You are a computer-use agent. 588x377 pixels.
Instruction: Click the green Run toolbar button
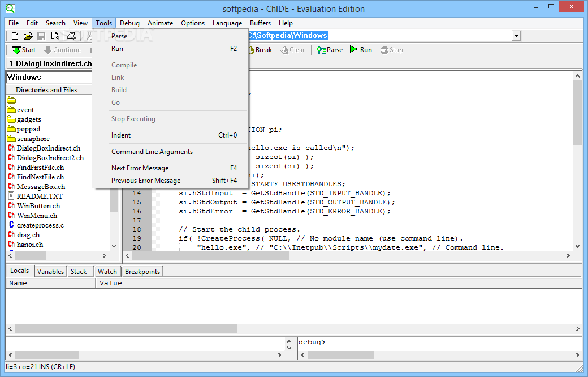361,50
